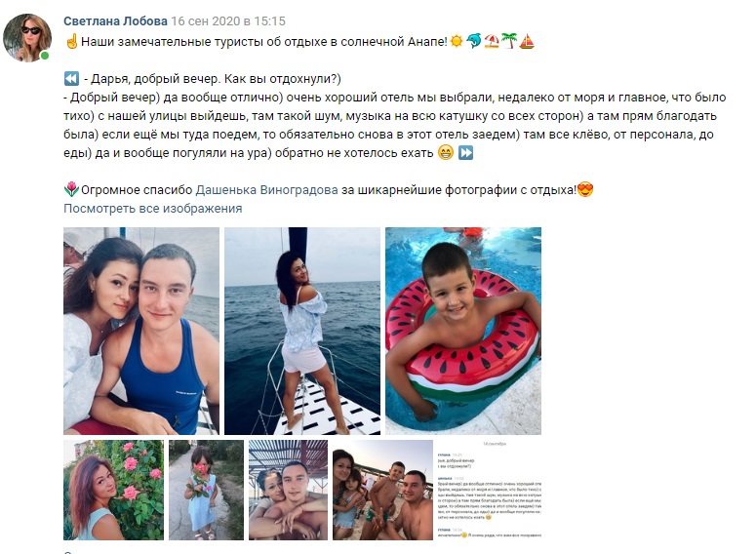Image resolution: width=756 pixels, height=554 pixels.
Task: Open photo of woman standing on boat bow
Action: [302, 332]
